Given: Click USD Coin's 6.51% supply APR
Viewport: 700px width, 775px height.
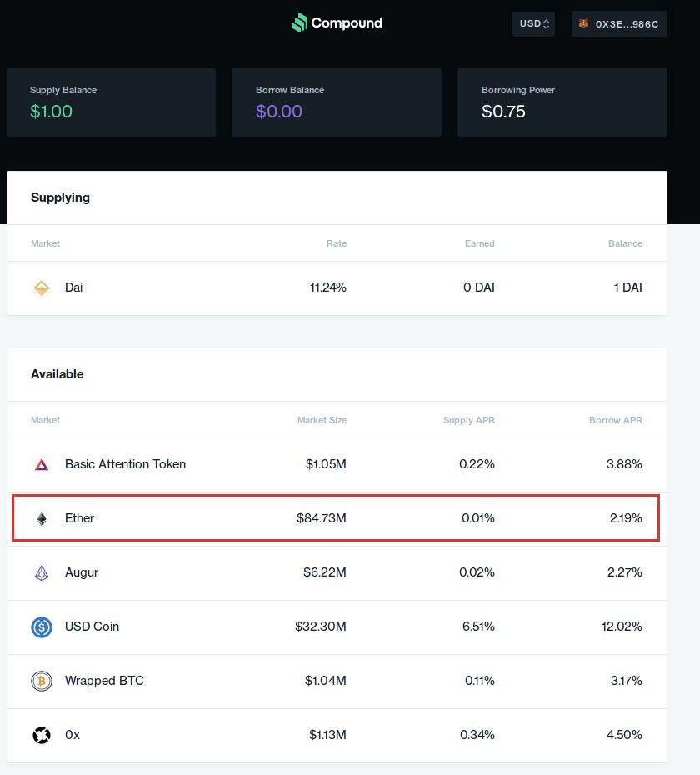Looking at the screenshot, I should click(478, 626).
